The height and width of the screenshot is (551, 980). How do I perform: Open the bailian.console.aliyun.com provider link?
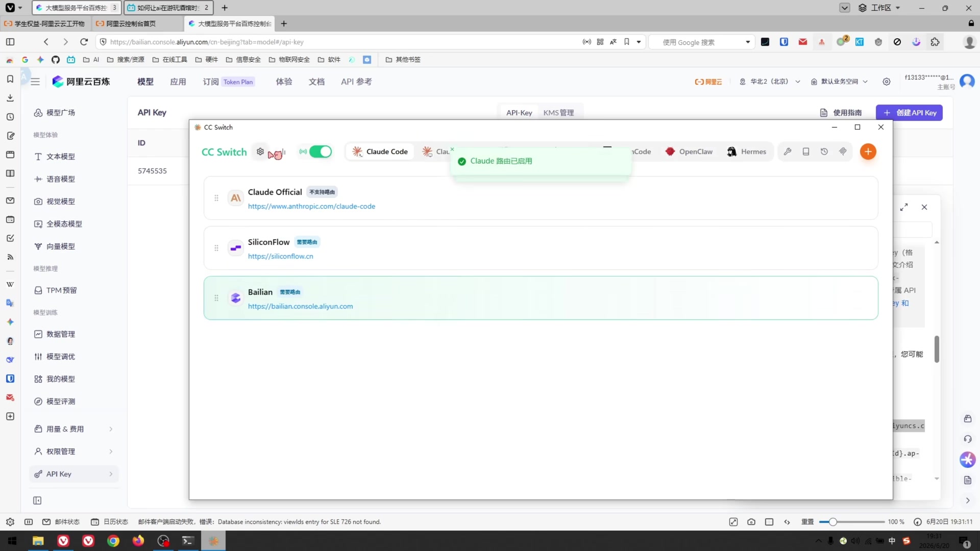[300, 306]
